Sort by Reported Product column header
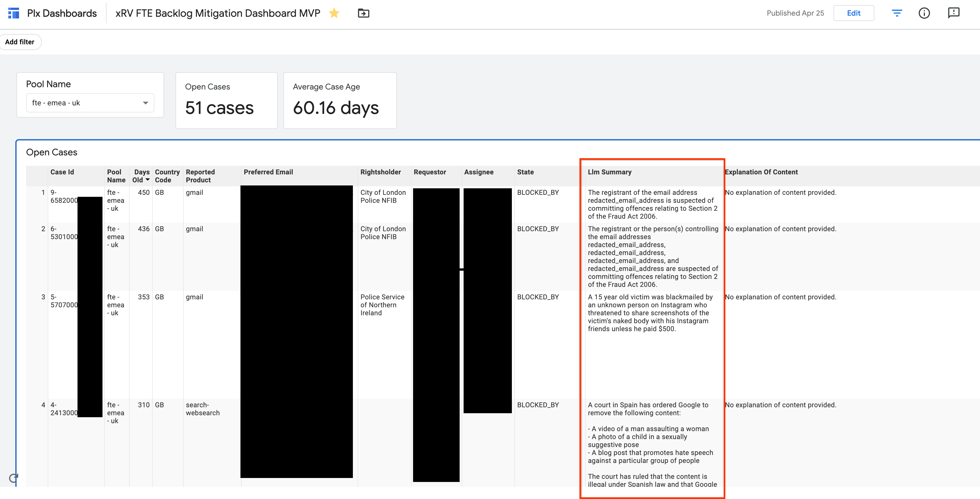The image size is (980, 499). click(200, 176)
